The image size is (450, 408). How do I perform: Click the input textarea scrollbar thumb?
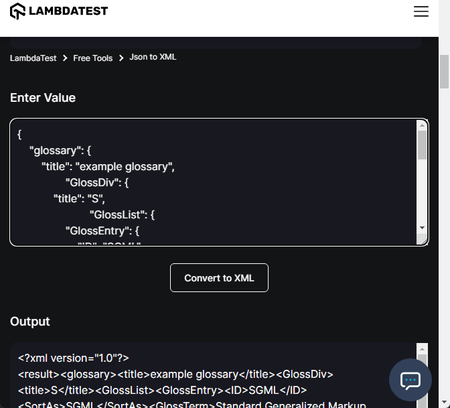422,145
